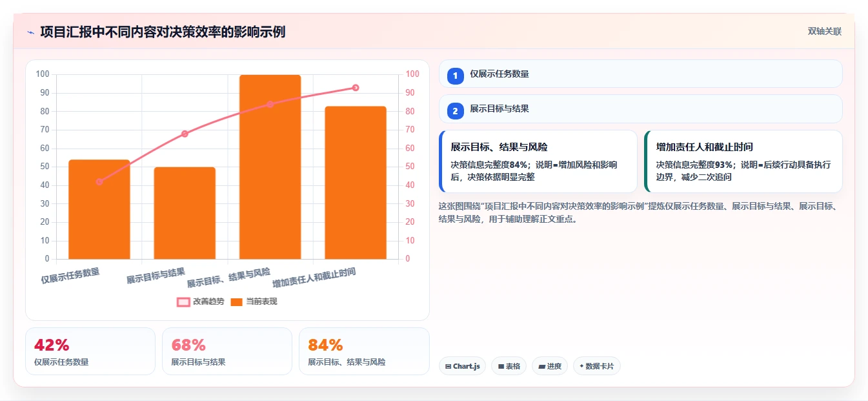Click the trend line point at 68

pos(185,134)
